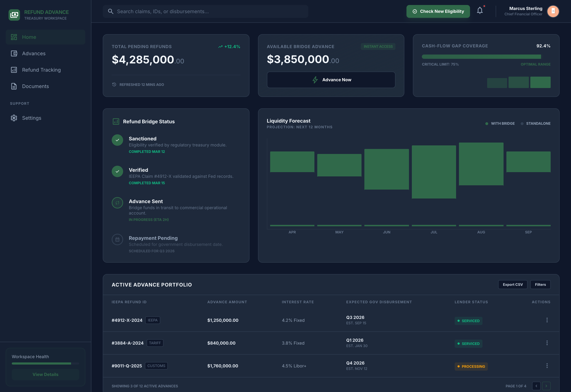Click the Repayment Pending calendar icon
Screen dimensions: 571x392
[x=117, y=239]
